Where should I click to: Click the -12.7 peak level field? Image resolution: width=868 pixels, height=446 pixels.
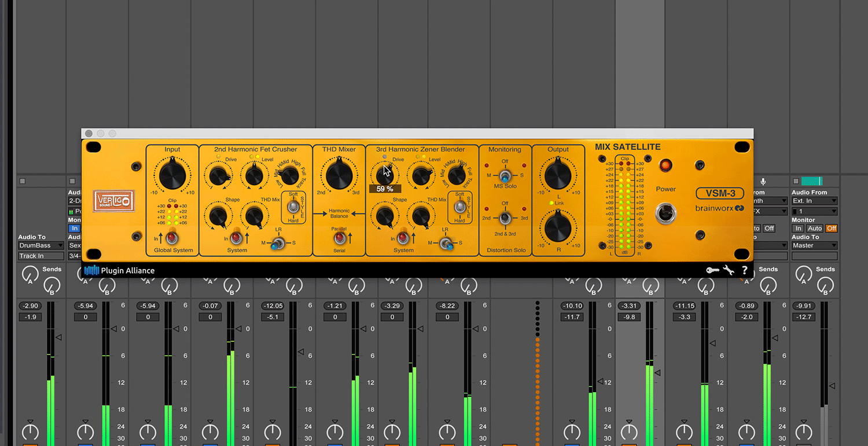point(803,317)
